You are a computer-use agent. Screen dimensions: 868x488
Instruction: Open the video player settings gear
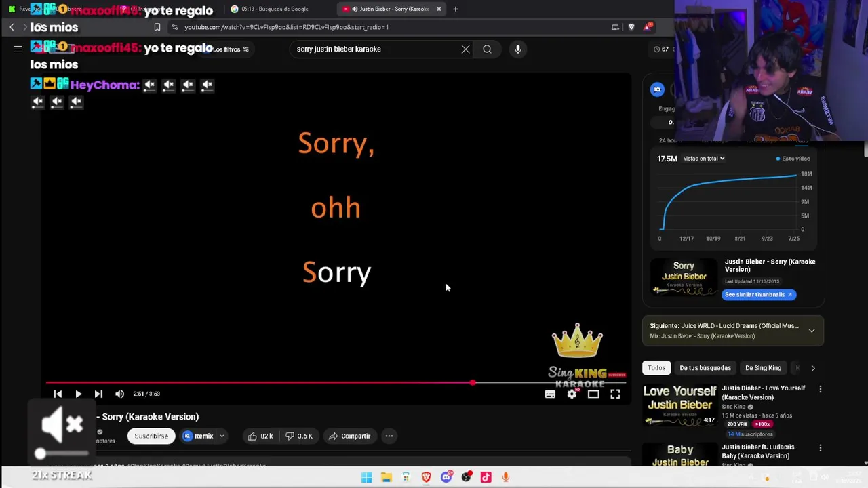(572, 394)
